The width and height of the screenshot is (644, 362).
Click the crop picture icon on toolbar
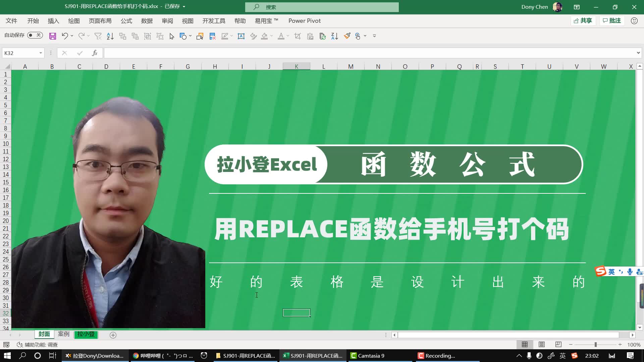coord(298,36)
